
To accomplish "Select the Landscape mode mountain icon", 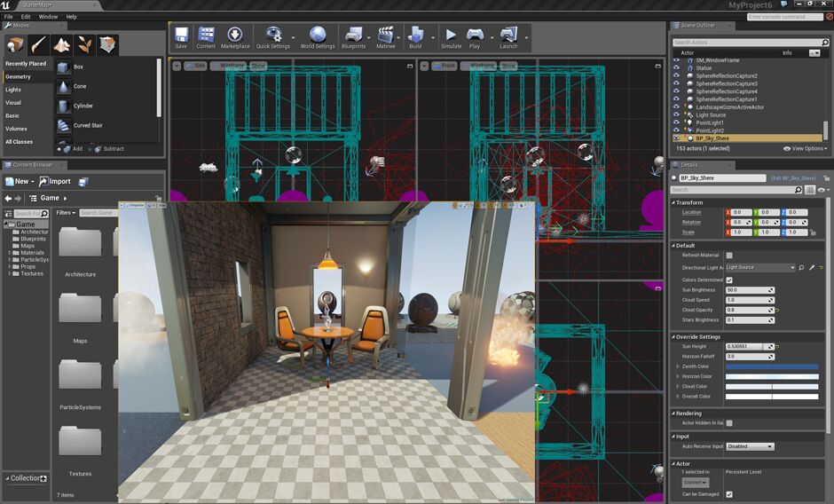I will (62, 44).
